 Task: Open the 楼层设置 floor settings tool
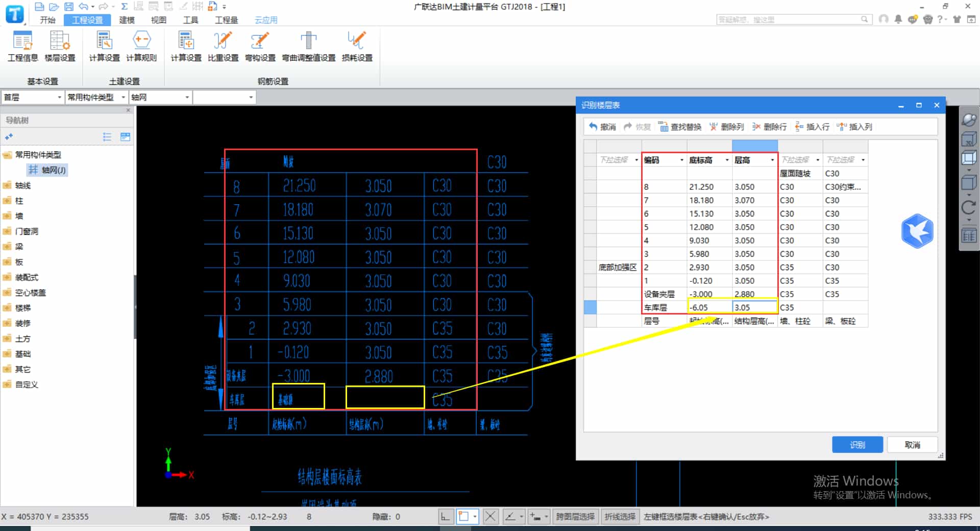[60, 46]
